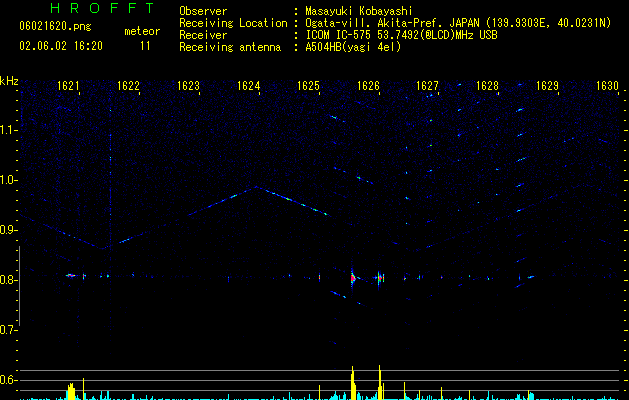Click the 1.0 frequency axis label
This screenshot has width=629, height=400.
click(x=9, y=180)
